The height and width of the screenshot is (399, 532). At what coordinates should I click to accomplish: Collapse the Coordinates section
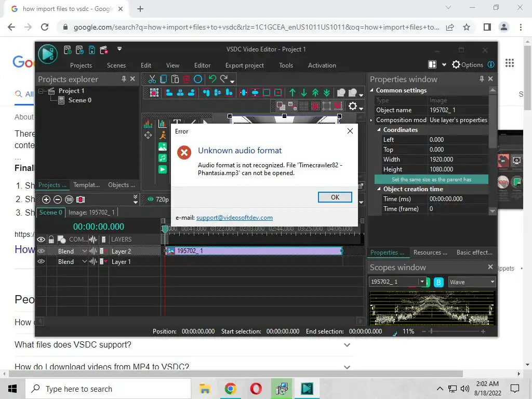[379, 129]
